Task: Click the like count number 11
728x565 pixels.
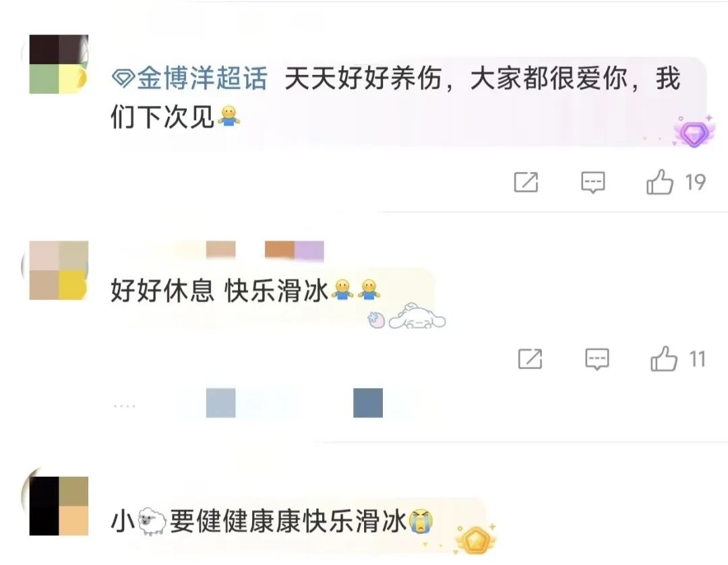Action: tap(697, 359)
